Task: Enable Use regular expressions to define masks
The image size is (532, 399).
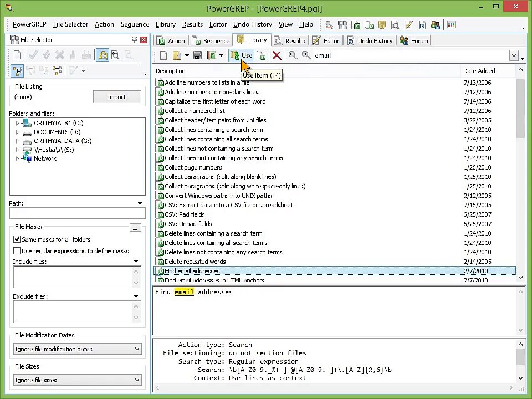Action: point(17,251)
